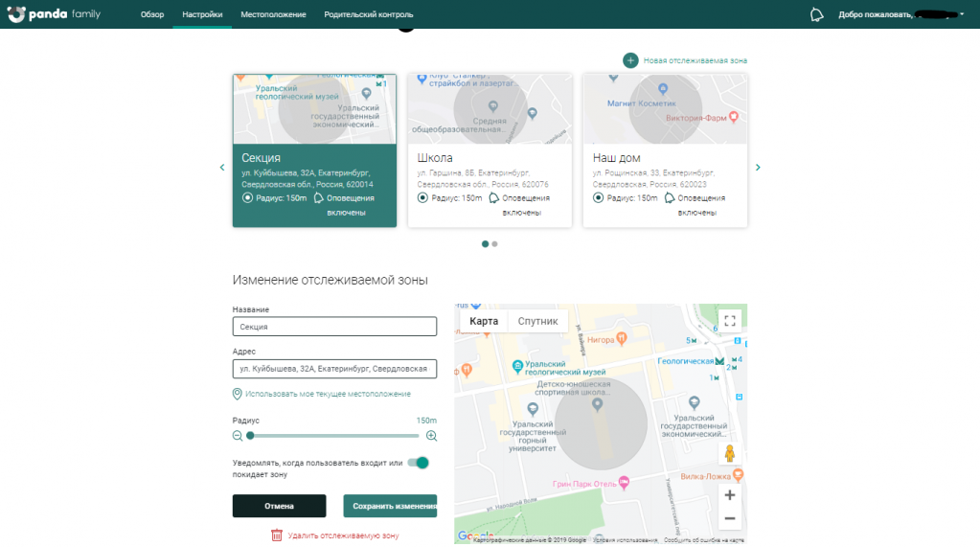Image resolution: width=980 pixels, height=547 pixels.
Task: Click the Street View pegman icon
Action: [x=730, y=454]
